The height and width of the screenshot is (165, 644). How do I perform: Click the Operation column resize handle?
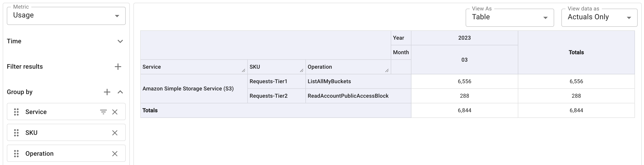[387, 71]
